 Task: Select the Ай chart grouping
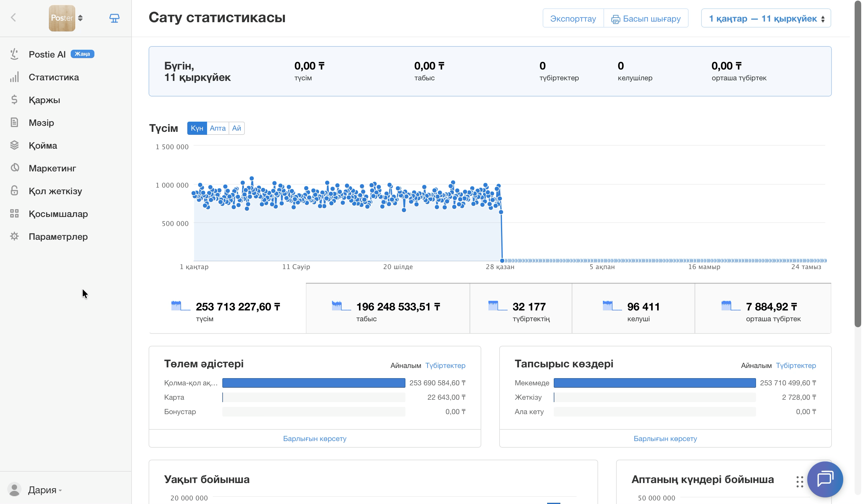click(x=237, y=128)
